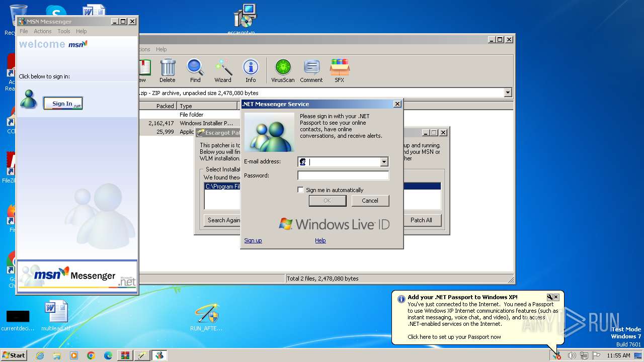644x362 pixels.
Task: Open the Actions menu in MSN Messenger
Action: click(x=43, y=31)
